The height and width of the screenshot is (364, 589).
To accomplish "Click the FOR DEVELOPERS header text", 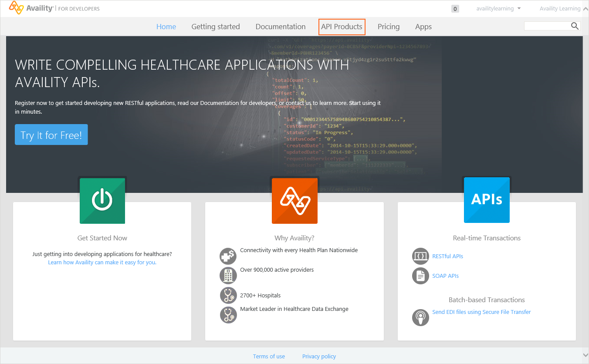I will (79, 8).
